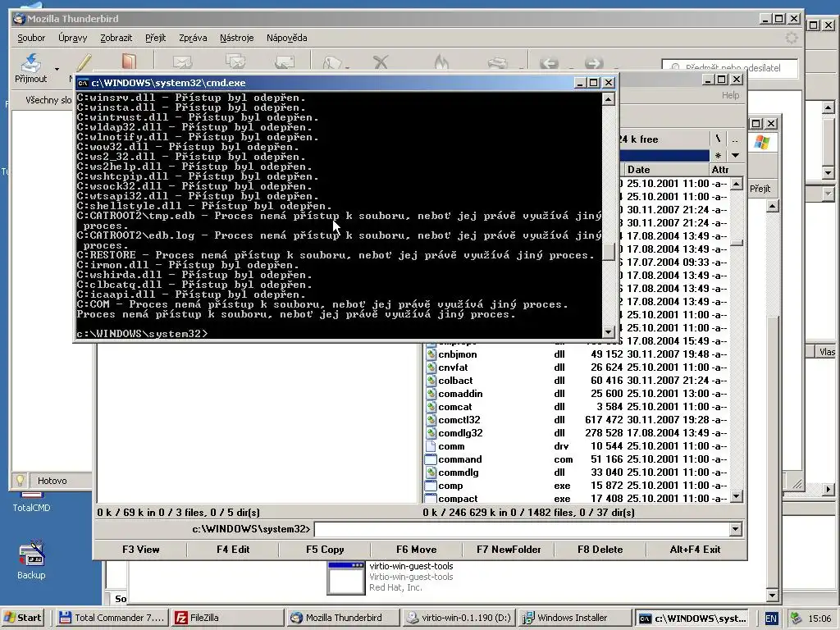This screenshot has height=630, width=840.
Task: Click virtio-win-guest-tools installer icon
Action: coord(346,577)
